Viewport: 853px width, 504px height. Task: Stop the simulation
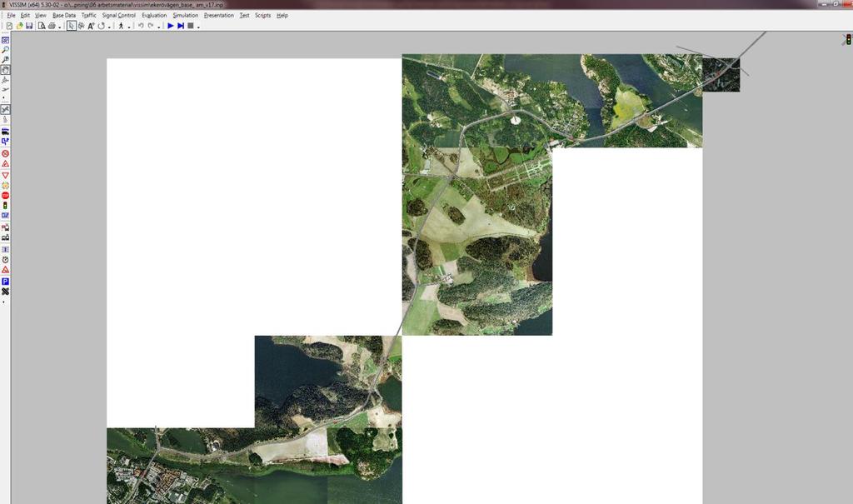pos(191,26)
